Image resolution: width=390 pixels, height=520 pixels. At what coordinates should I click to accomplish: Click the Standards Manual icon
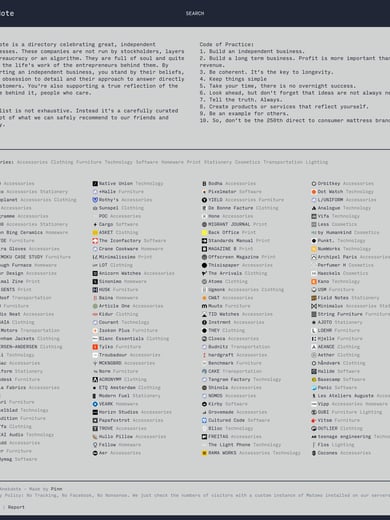[x=204, y=241]
